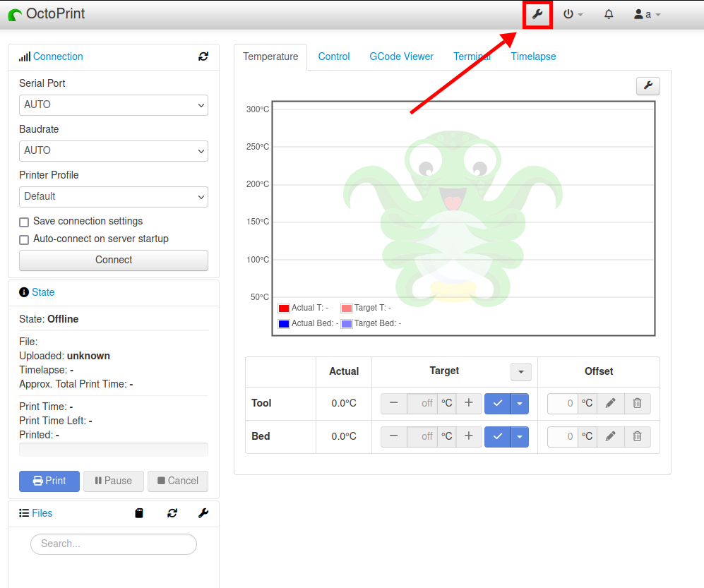Open the Baudrate dropdown

tap(114, 151)
